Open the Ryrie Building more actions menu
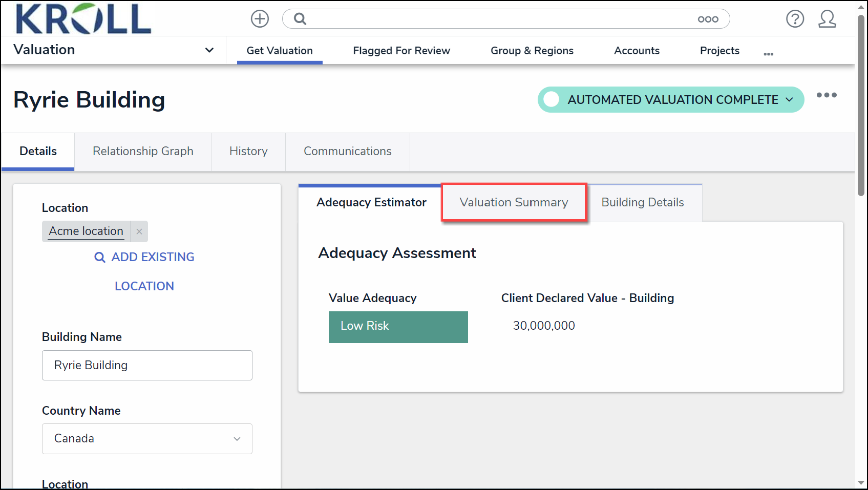The image size is (868, 490). point(827,95)
